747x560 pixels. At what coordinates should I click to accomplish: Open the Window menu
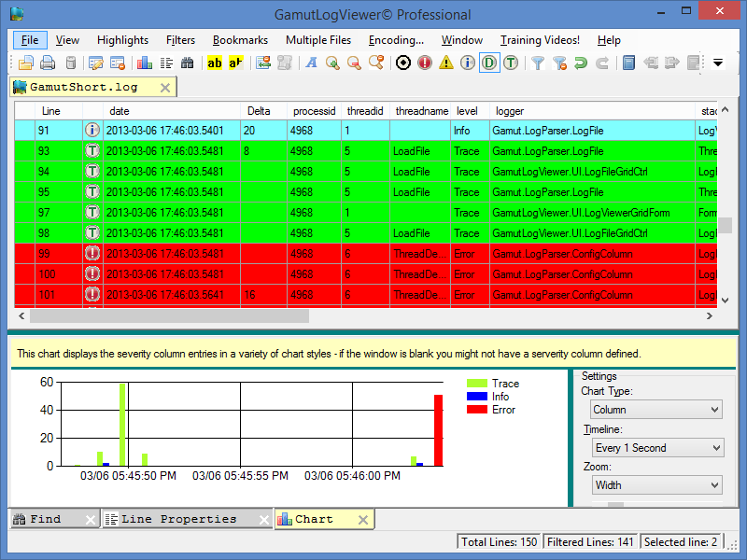[461, 40]
